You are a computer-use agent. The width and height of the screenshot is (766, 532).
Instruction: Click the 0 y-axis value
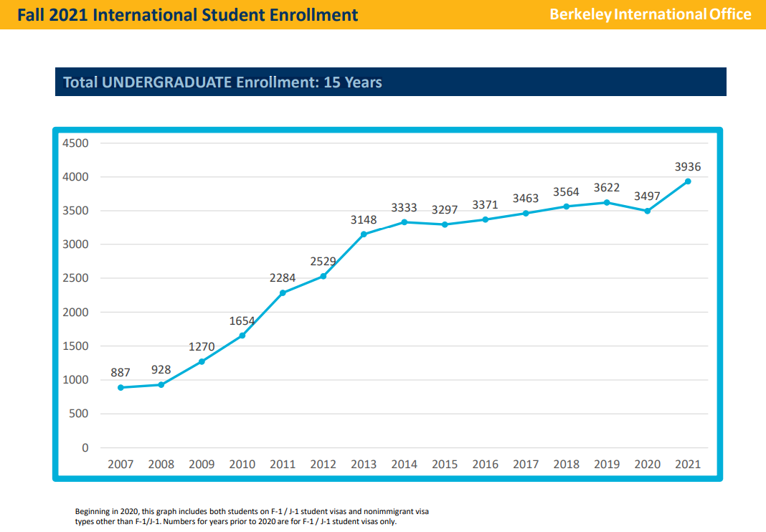85,448
